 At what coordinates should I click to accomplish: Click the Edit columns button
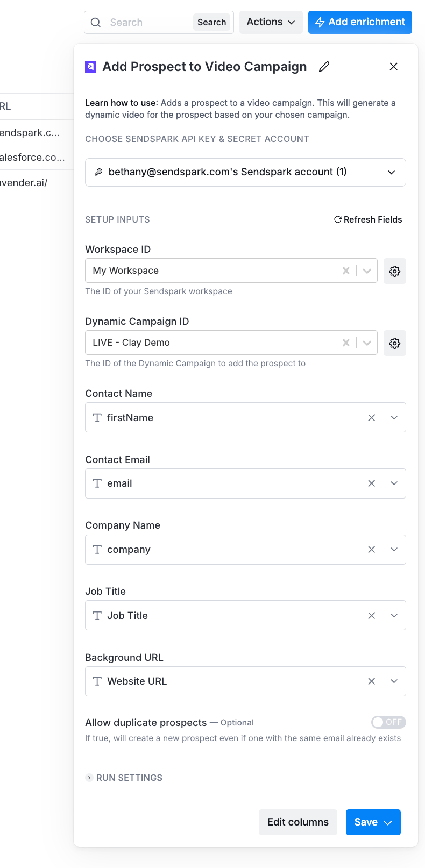[298, 822]
